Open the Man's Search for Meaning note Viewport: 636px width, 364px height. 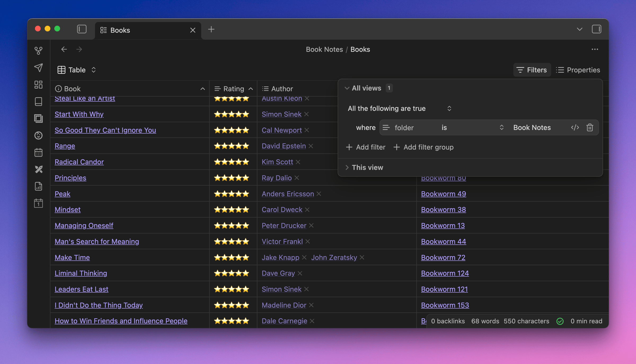(97, 241)
